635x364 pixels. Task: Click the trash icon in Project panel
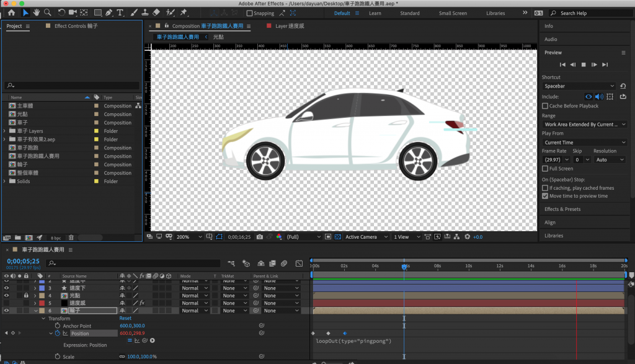pyautogui.click(x=71, y=237)
